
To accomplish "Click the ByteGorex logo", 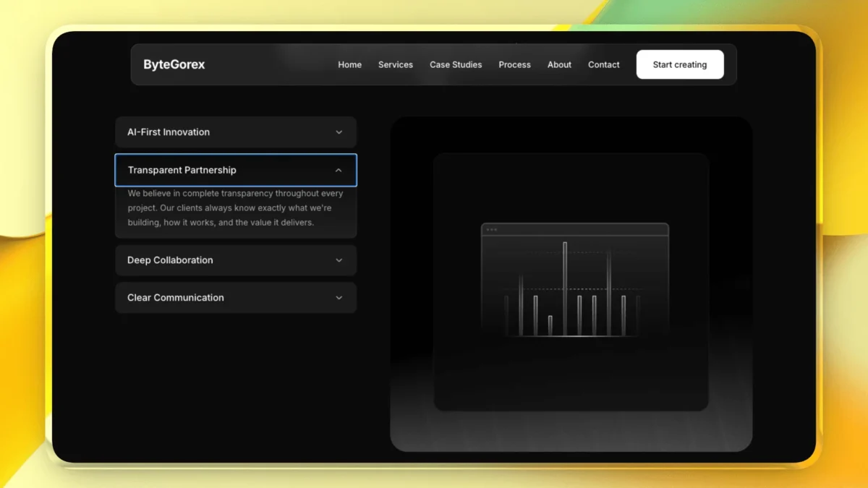I will tap(174, 64).
